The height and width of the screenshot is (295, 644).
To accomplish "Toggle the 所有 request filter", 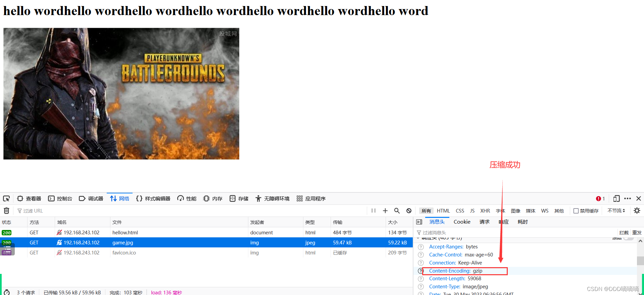I will point(426,211).
